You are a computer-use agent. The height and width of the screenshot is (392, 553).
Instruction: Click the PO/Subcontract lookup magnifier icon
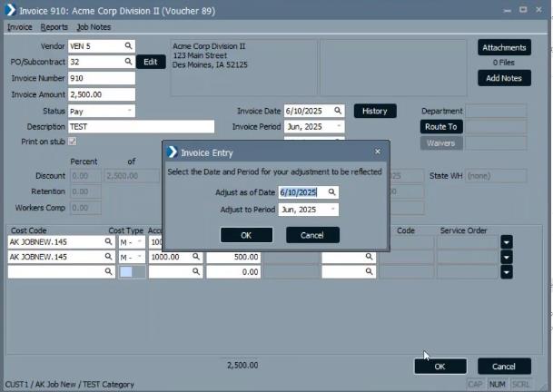128,62
